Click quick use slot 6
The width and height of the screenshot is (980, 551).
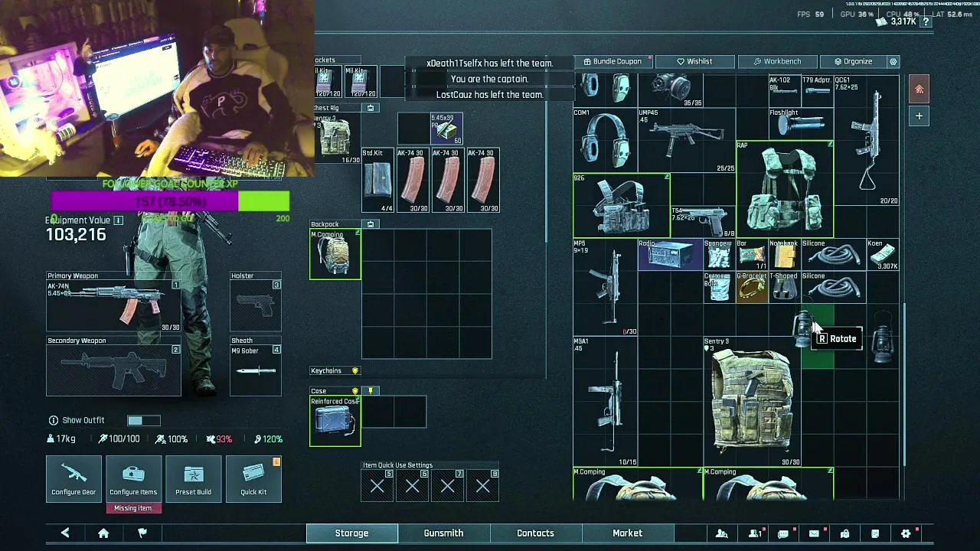(412, 486)
